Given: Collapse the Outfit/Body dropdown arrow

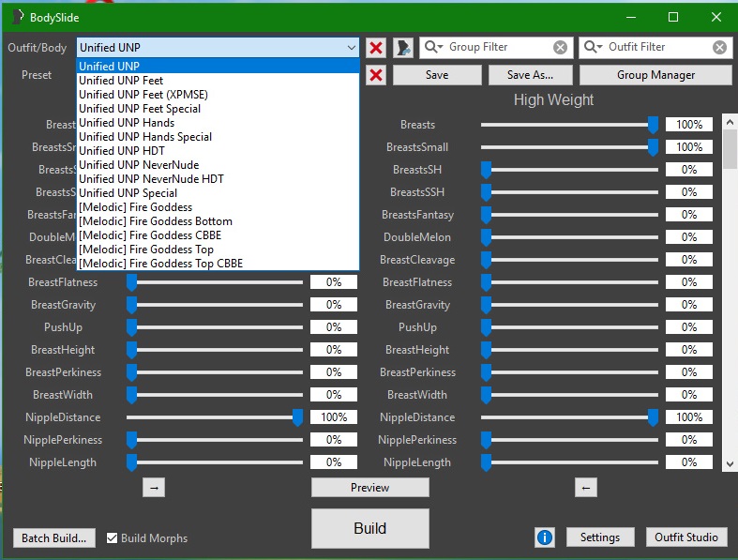Looking at the screenshot, I should [351, 48].
